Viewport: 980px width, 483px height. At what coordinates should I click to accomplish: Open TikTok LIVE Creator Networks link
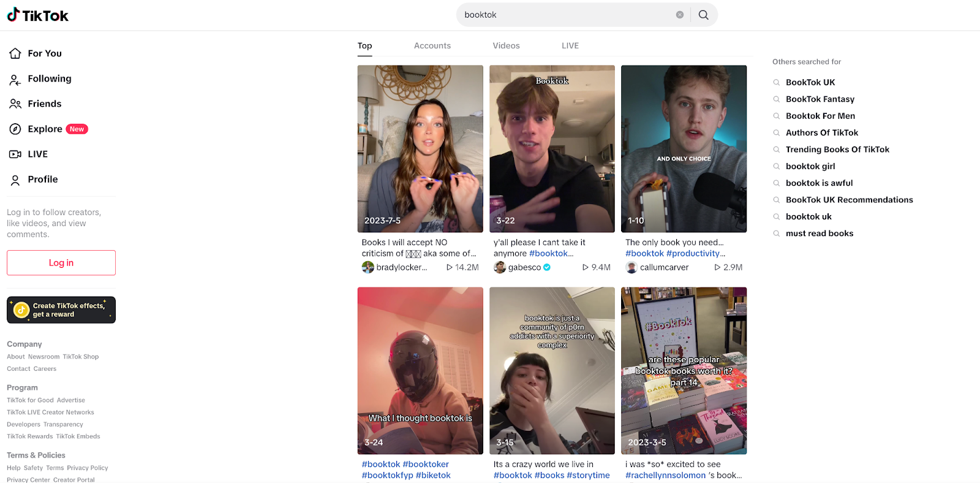(50, 413)
